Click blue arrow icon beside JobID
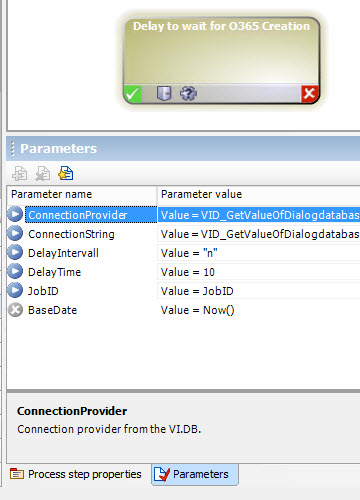This screenshot has height=500, width=360. tap(15, 290)
